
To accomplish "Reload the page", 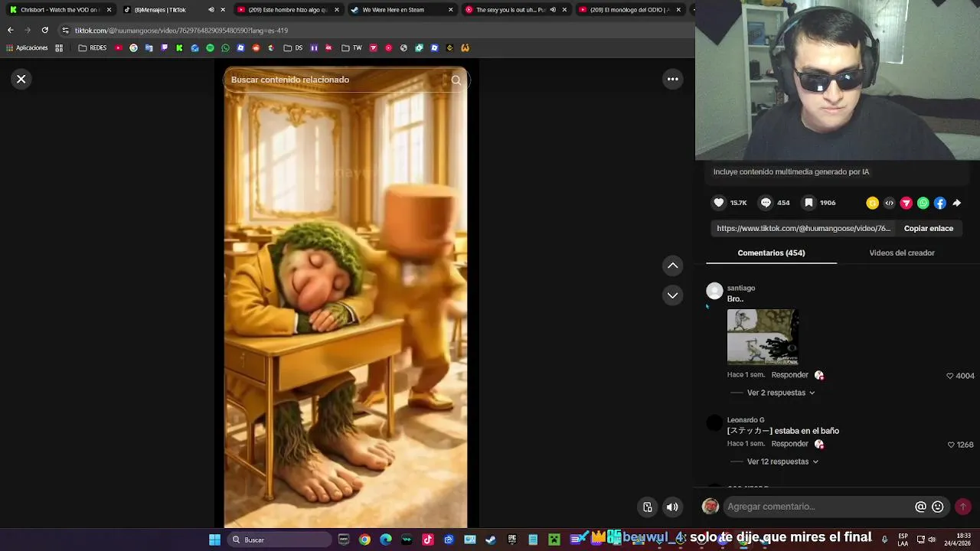I will pos(44,30).
